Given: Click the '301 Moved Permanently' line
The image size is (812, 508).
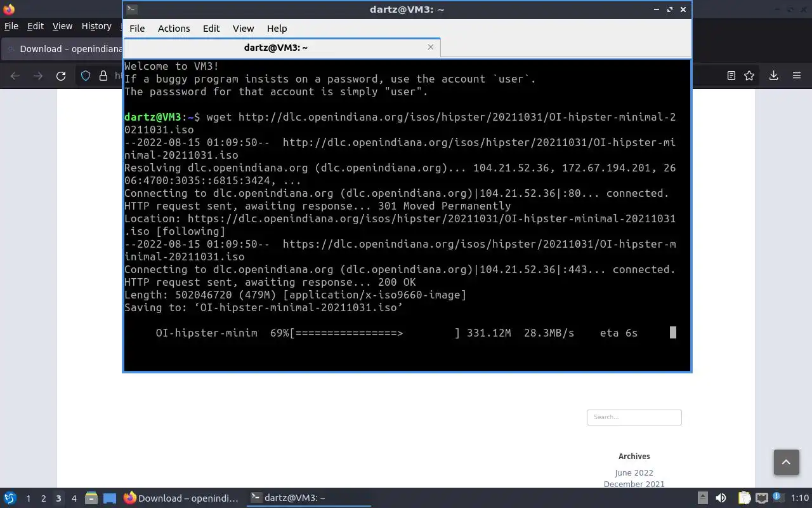Looking at the screenshot, I should [x=317, y=206].
